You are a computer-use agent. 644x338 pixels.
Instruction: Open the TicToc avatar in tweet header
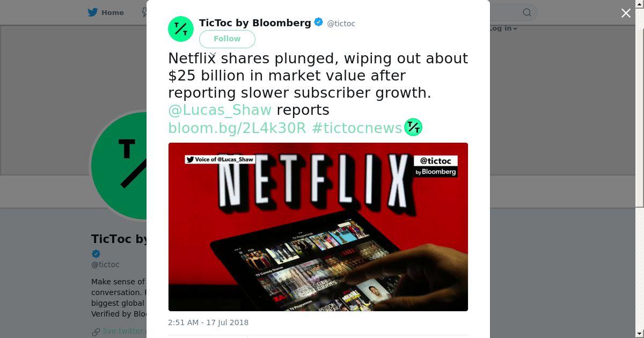point(181,29)
